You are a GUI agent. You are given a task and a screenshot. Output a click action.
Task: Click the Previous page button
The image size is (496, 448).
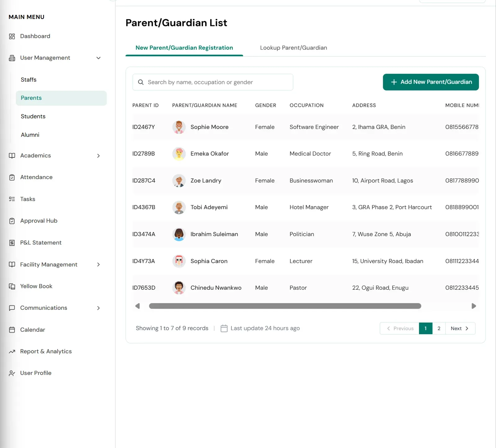pos(400,328)
